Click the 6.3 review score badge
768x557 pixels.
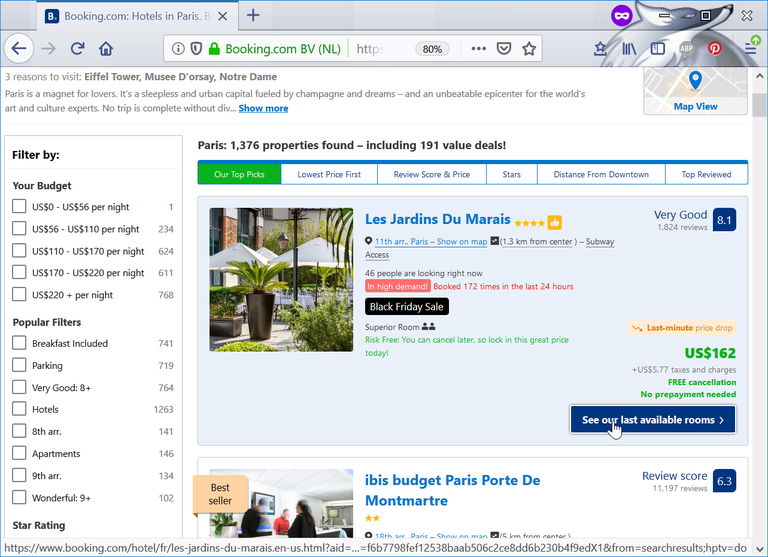[724, 481]
